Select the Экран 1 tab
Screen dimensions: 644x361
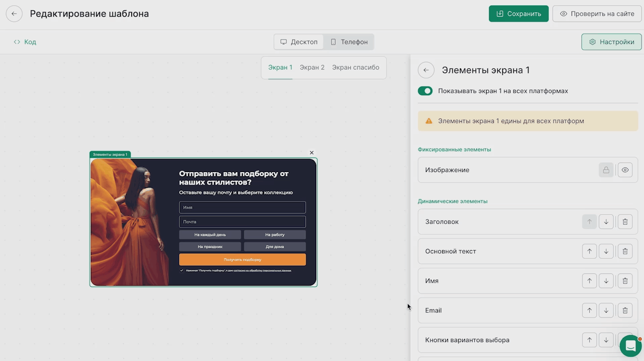point(280,67)
